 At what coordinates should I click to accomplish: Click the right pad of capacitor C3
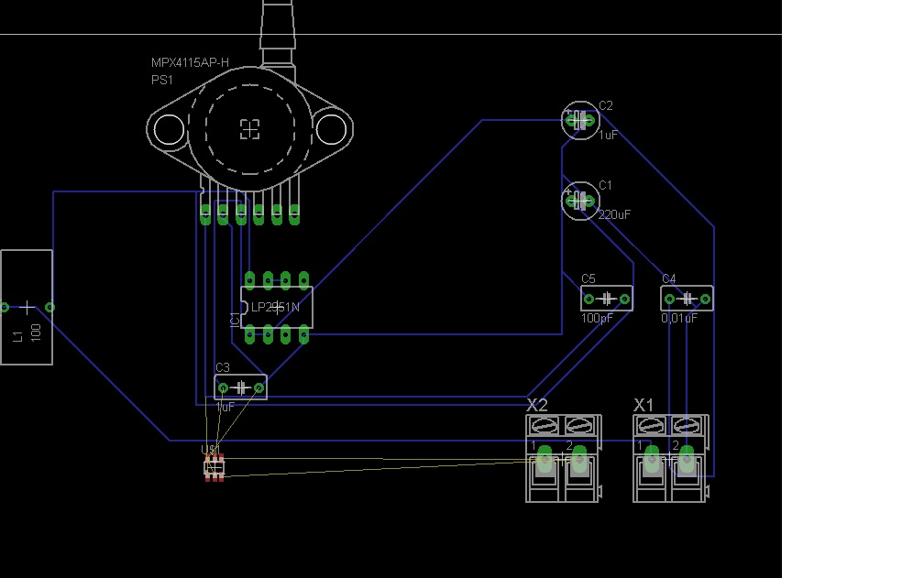258,387
